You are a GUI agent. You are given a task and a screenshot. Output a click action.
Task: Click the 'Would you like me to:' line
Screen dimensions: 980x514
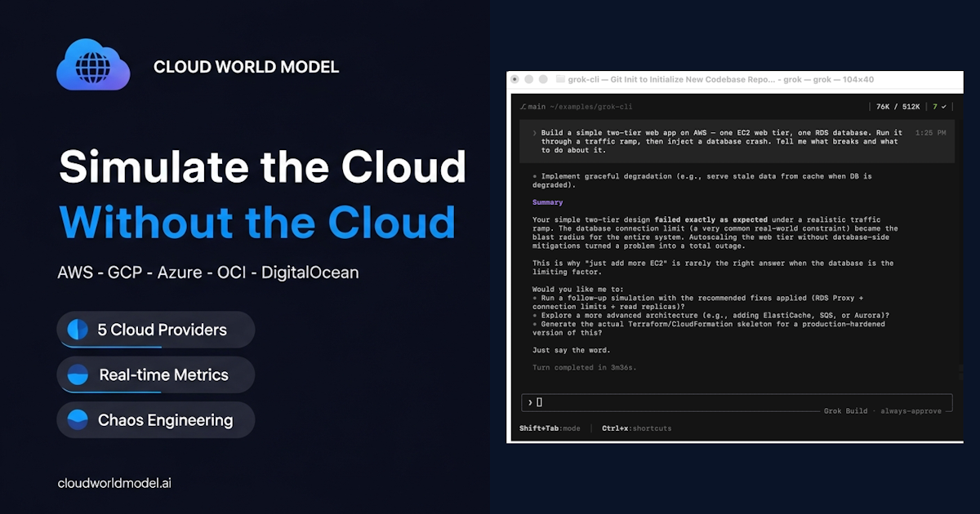coord(577,290)
